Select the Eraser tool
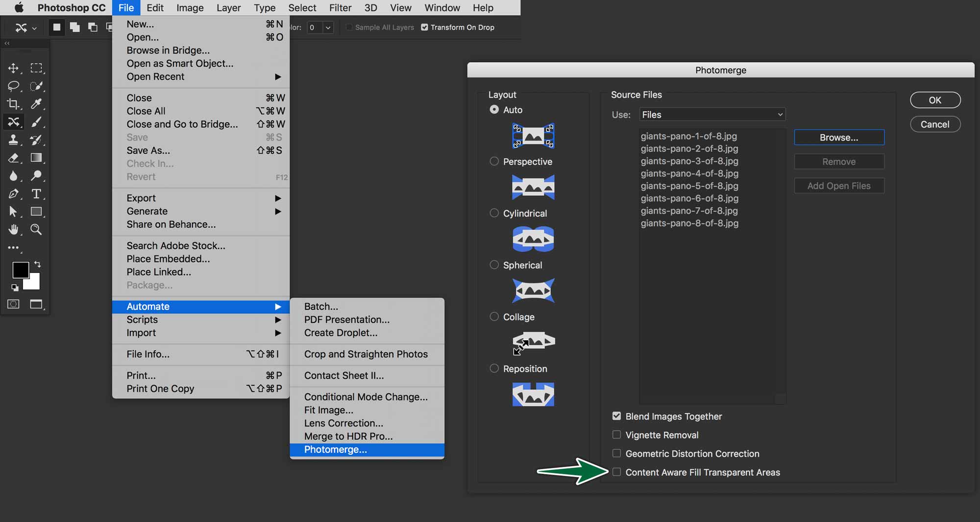 pos(13,158)
